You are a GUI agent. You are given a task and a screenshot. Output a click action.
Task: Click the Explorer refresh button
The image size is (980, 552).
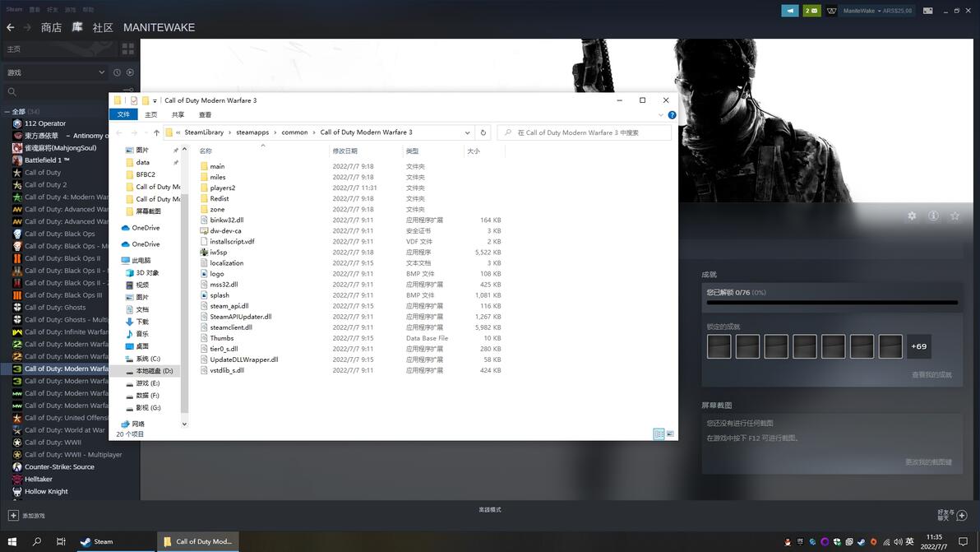point(483,132)
